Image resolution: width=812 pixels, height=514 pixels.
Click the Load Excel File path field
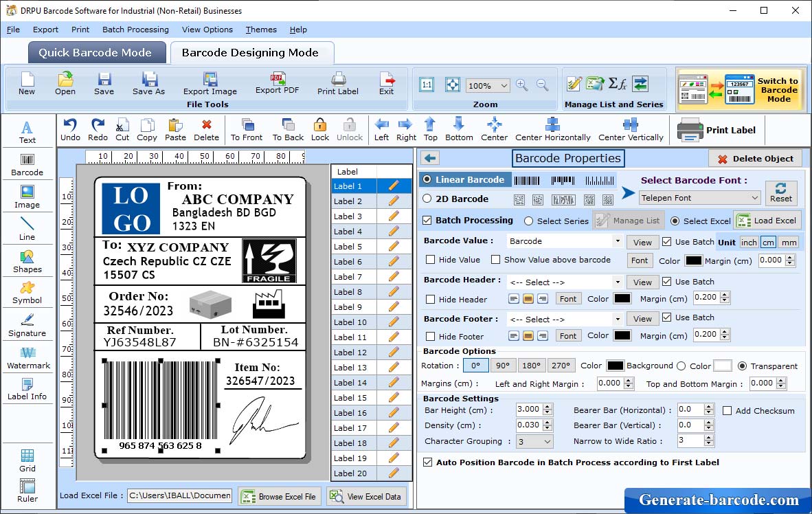(x=180, y=495)
